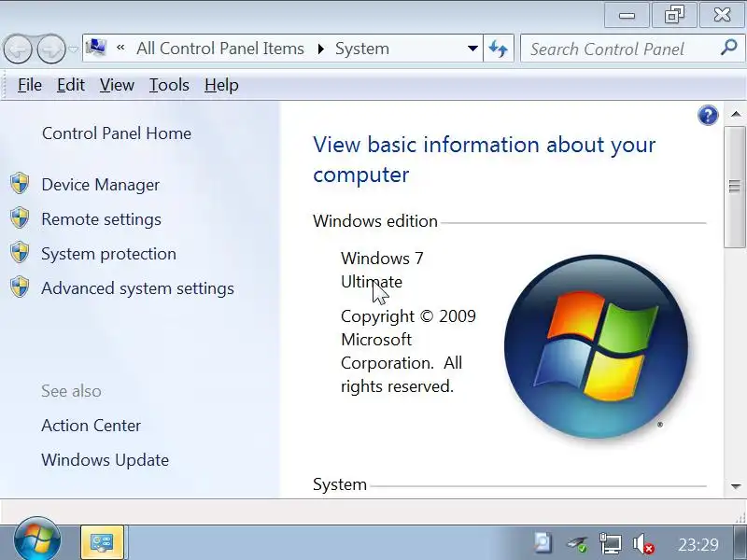This screenshot has height=560, width=747.
Task: Open the recent pages dropdown arrow
Action: pyautogui.click(x=73, y=49)
